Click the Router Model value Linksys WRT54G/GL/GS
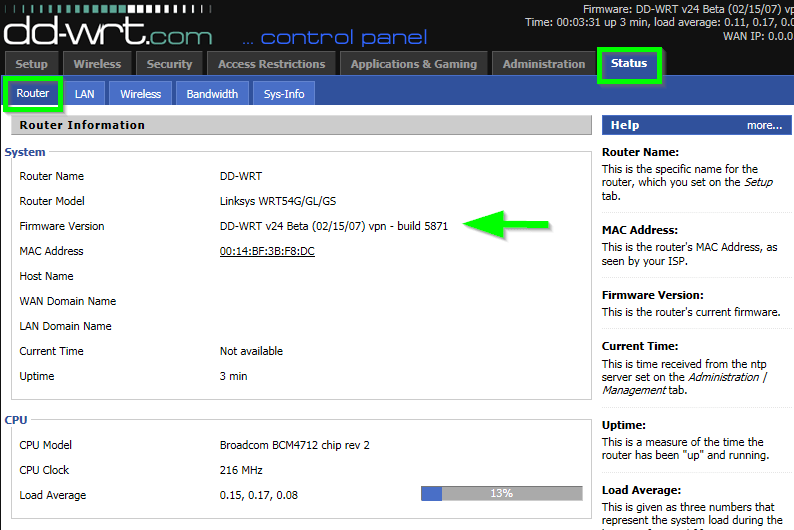 (277, 201)
